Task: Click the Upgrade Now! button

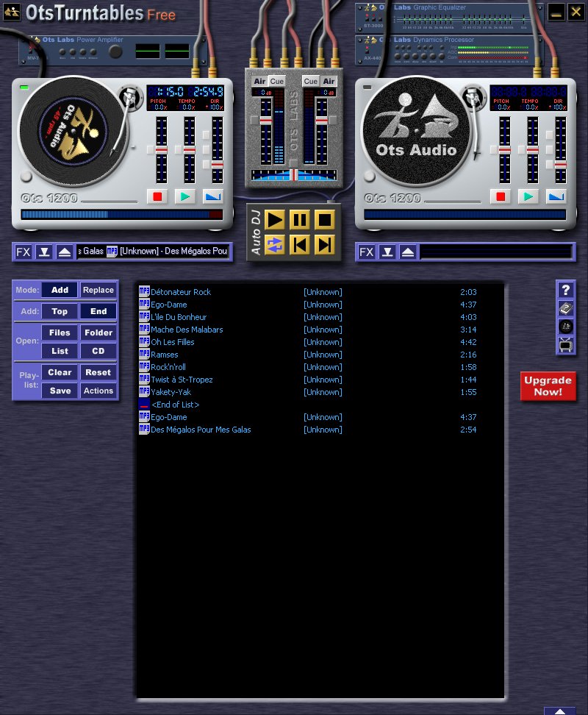Action: pos(548,385)
